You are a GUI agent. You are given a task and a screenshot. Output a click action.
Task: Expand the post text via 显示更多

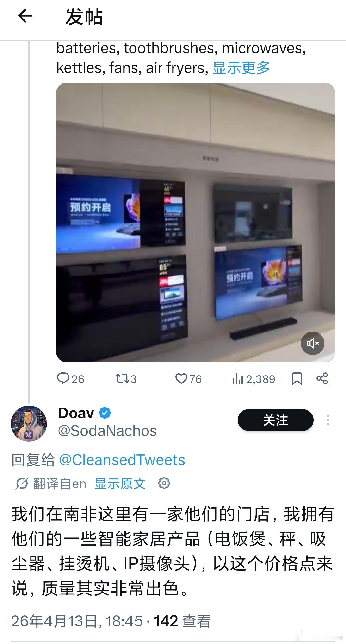pyautogui.click(x=241, y=68)
